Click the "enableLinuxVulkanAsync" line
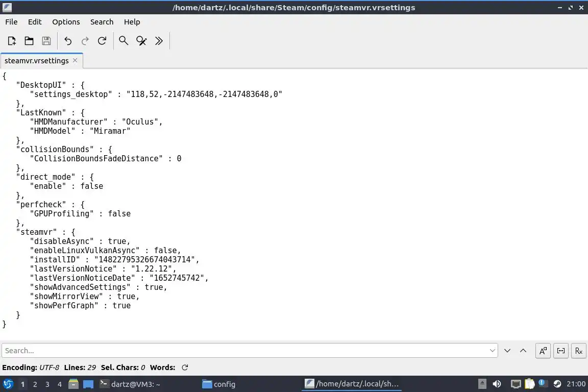588x392 pixels. (105, 251)
